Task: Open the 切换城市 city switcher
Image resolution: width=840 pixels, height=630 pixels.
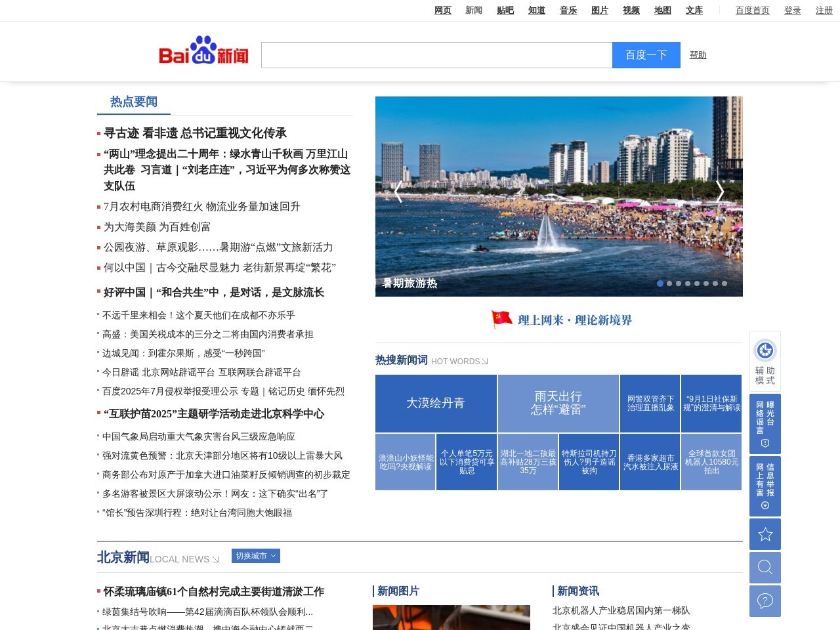Action: coord(256,556)
